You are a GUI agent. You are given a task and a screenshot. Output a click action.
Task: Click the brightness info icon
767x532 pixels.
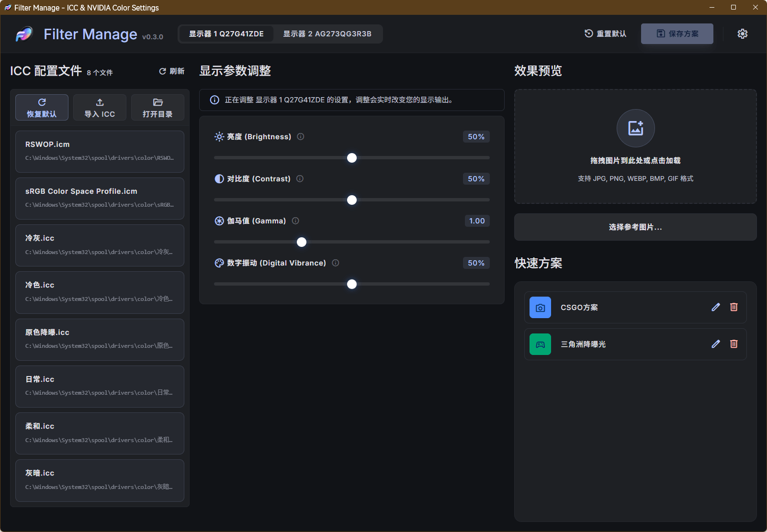pyautogui.click(x=301, y=136)
